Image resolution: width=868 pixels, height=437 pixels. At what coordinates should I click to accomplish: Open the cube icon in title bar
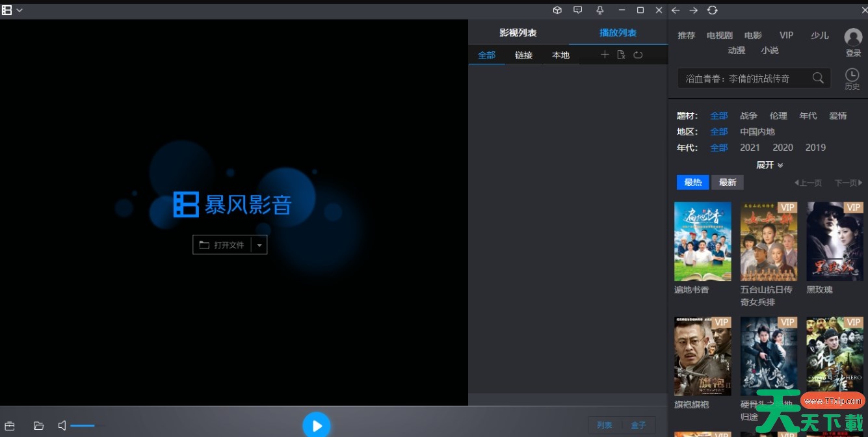(557, 10)
